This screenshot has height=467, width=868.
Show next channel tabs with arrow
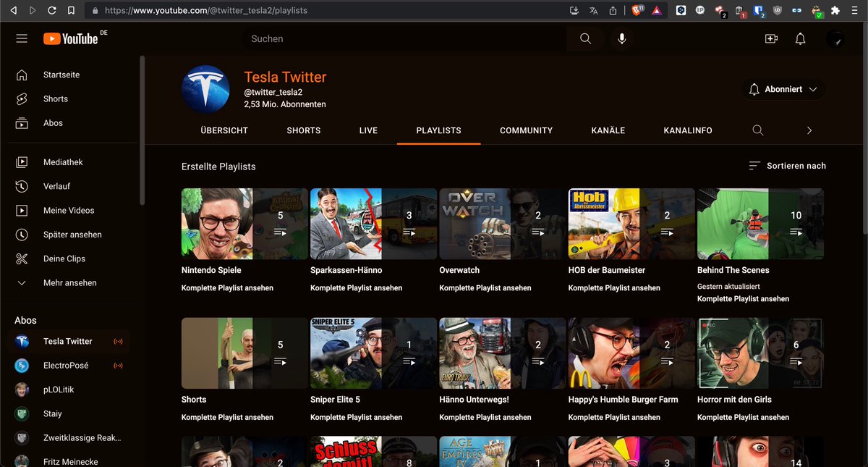pos(809,130)
